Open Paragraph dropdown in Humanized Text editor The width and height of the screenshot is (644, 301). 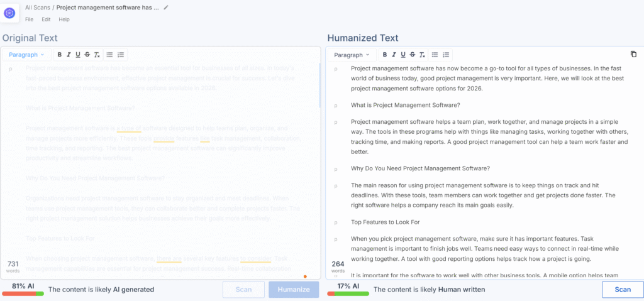click(x=352, y=55)
